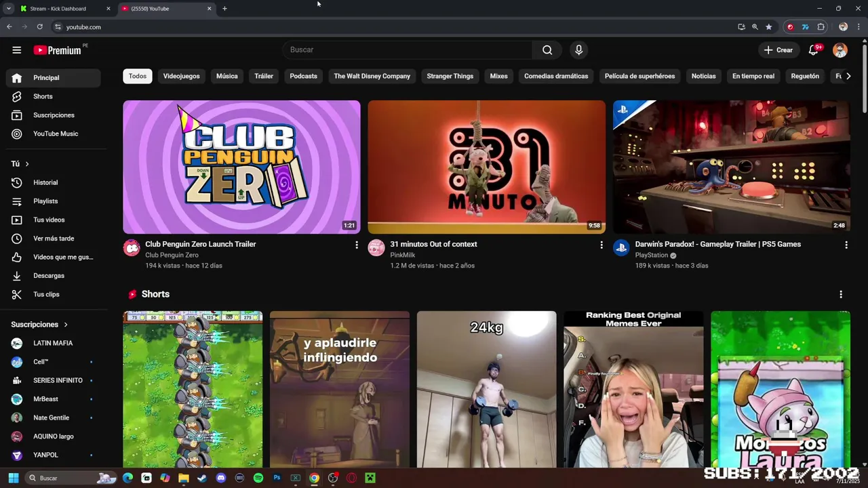
Task: Open Shorts section options menu
Action: (841, 294)
